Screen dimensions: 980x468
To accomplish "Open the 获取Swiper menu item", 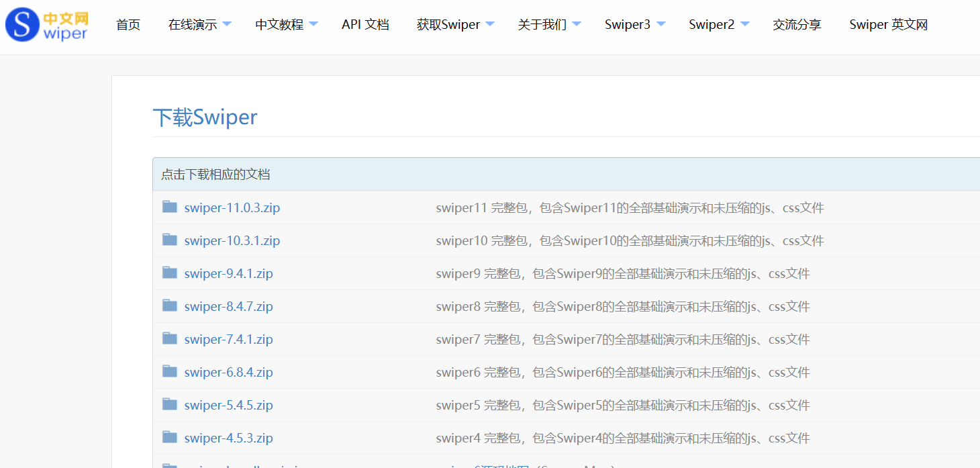I will (x=448, y=25).
